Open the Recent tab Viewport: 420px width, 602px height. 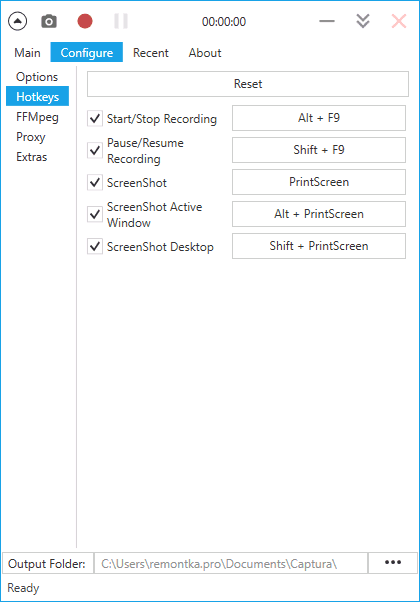click(150, 53)
